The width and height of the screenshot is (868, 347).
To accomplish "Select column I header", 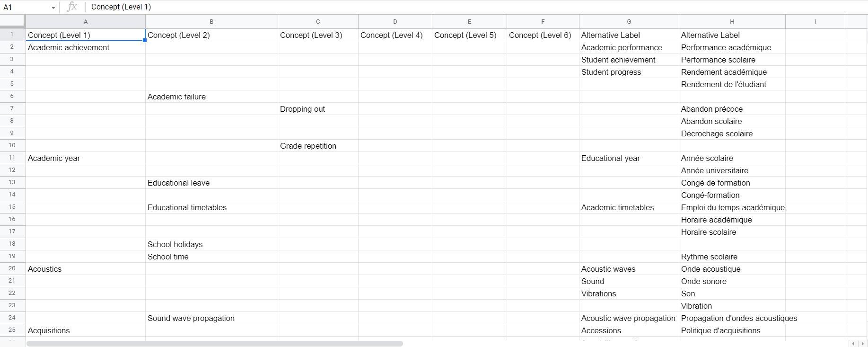I will click(815, 22).
